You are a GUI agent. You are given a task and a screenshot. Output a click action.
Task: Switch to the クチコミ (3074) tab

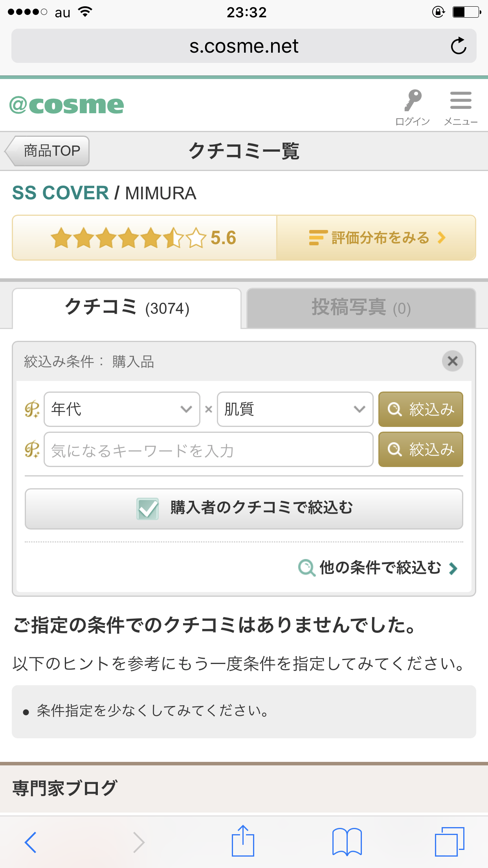click(127, 308)
